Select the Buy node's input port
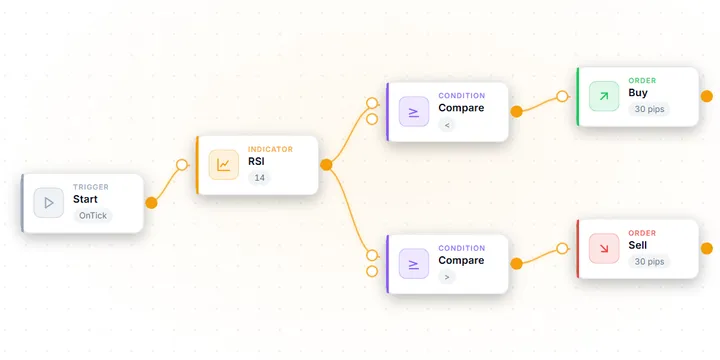Screen dimensions: 720x360 click(x=562, y=96)
